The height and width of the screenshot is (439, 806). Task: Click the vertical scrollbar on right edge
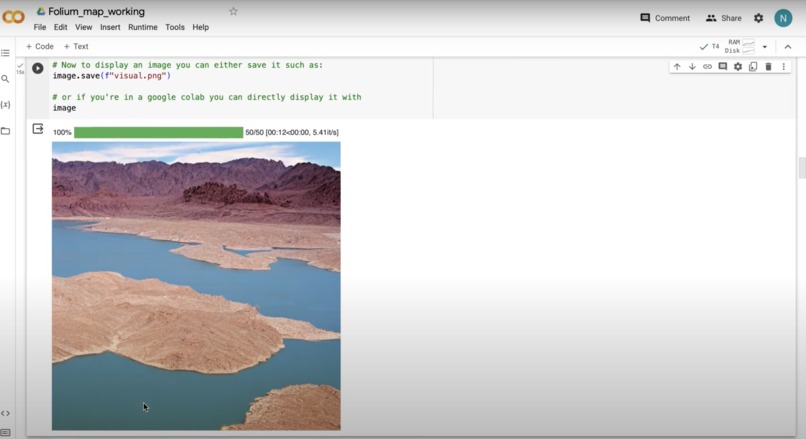pos(802,168)
